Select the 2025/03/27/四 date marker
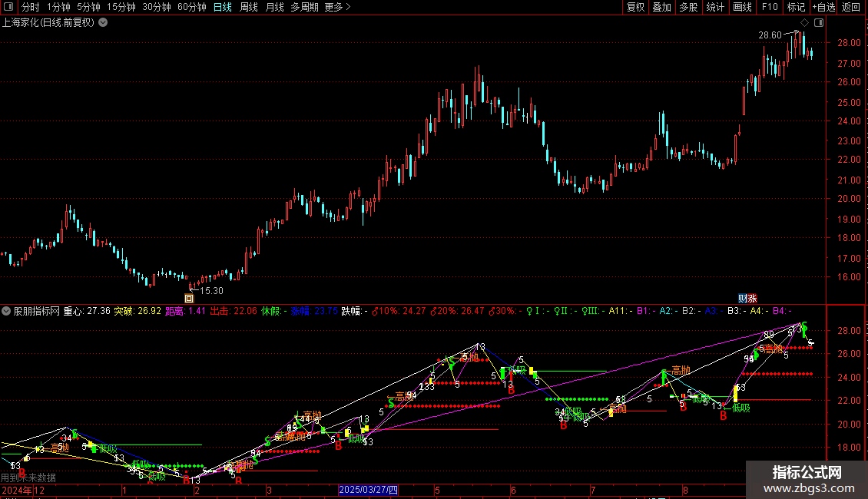 (368, 490)
